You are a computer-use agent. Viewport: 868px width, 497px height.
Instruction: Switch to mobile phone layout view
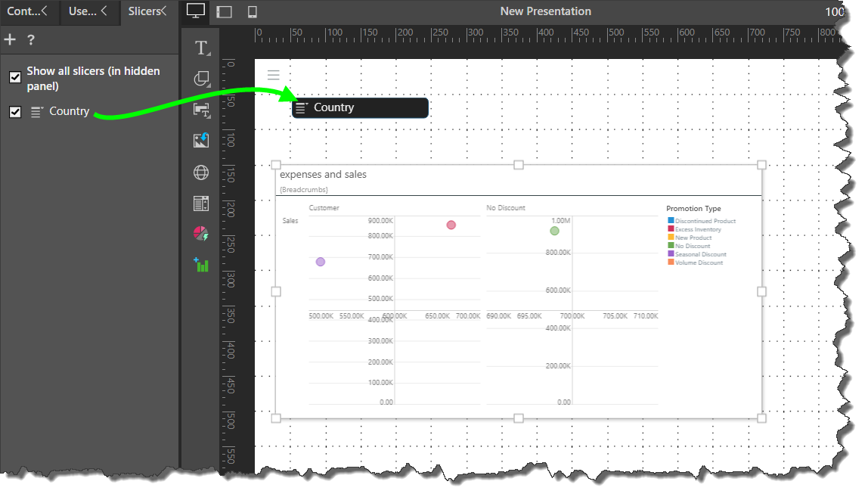pos(253,11)
